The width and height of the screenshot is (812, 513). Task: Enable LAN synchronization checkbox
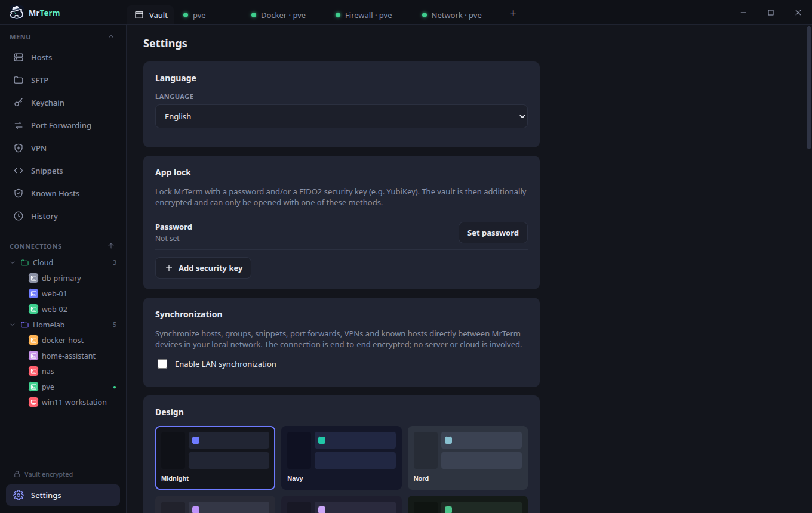(162, 364)
